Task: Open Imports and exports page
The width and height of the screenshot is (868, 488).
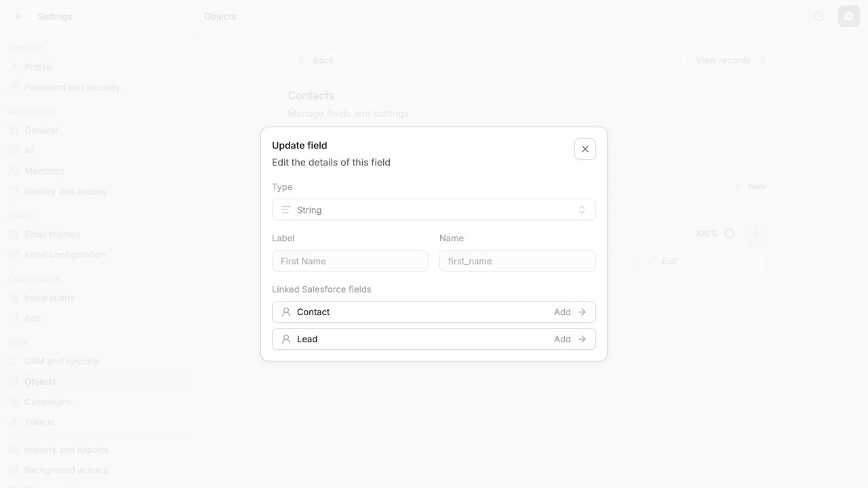Action: [98, 450]
